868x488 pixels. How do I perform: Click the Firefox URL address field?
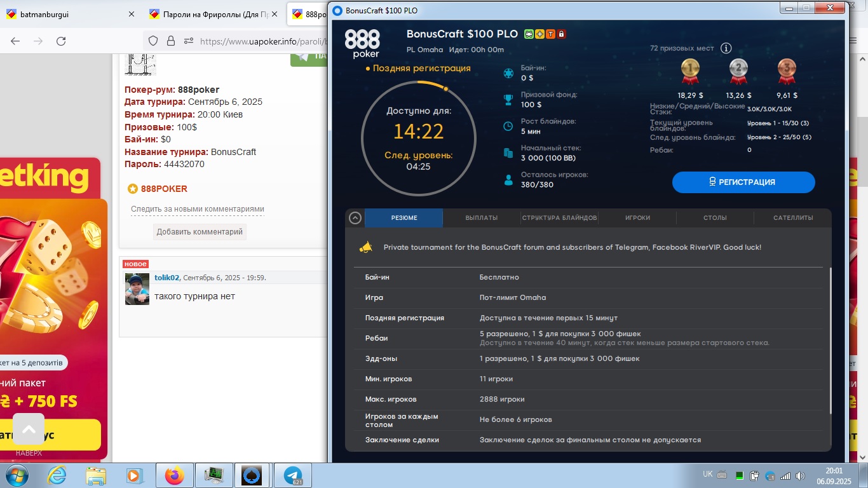tap(263, 41)
